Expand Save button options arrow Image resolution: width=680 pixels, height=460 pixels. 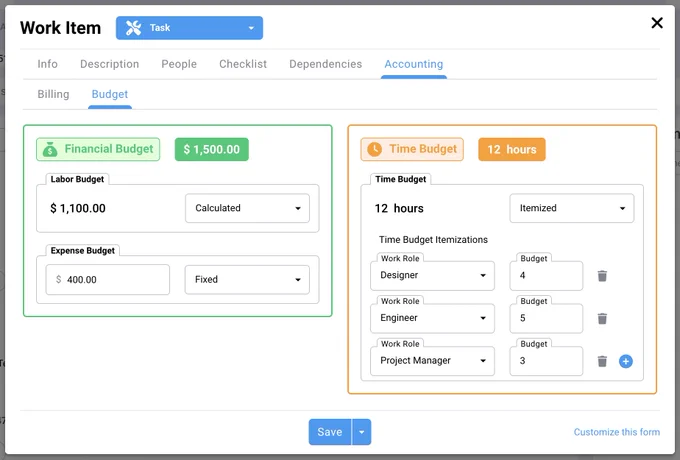362,432
